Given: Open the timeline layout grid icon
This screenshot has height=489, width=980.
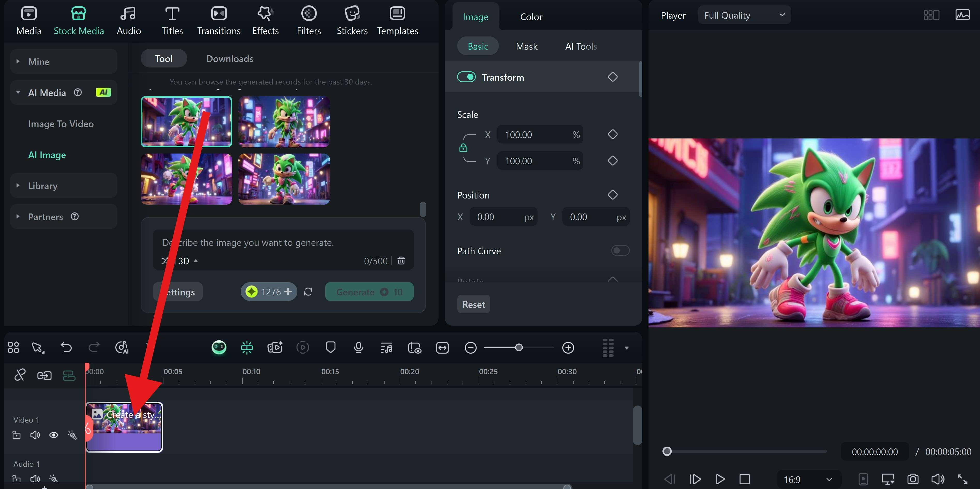Looking at the screenshot, I should point(13,347).
